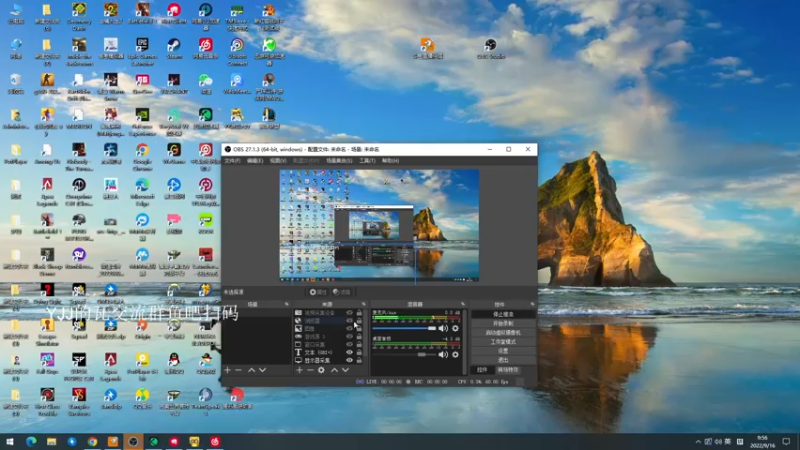Open Desktop Audio settings gear

pyautogui.click(x=455, y=354)
